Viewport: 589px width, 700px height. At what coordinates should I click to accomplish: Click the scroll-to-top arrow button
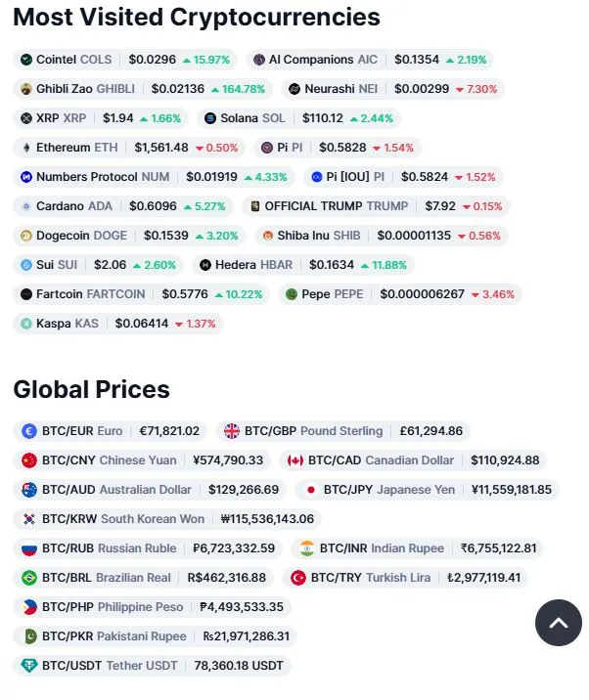(x=558, y=623)
